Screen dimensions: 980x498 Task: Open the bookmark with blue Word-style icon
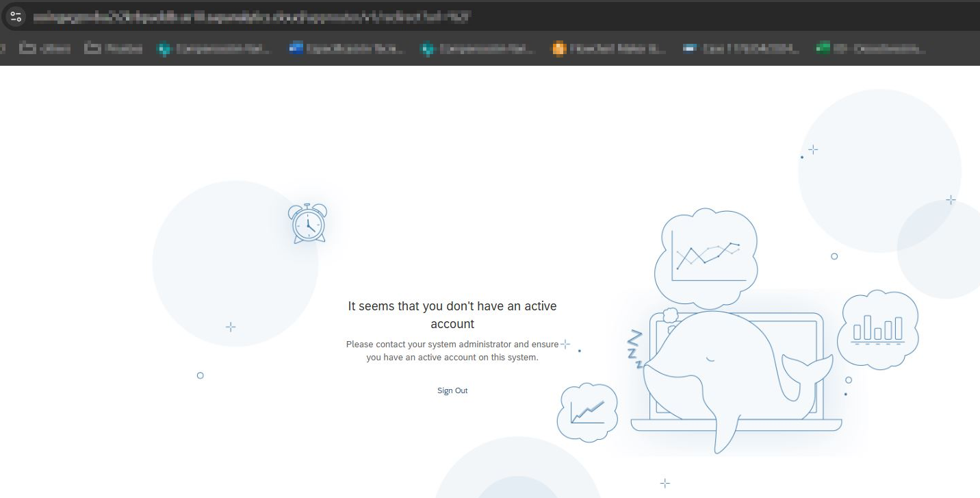(x=346, y=49)
